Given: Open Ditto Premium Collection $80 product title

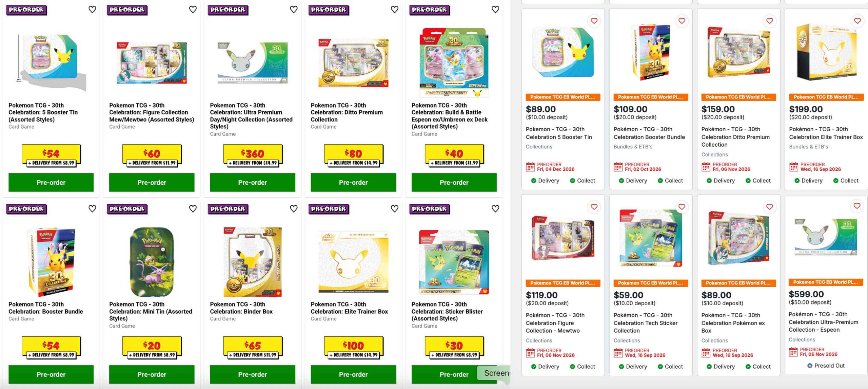Looking at the screenshot, I should click(x=347, y=112).
